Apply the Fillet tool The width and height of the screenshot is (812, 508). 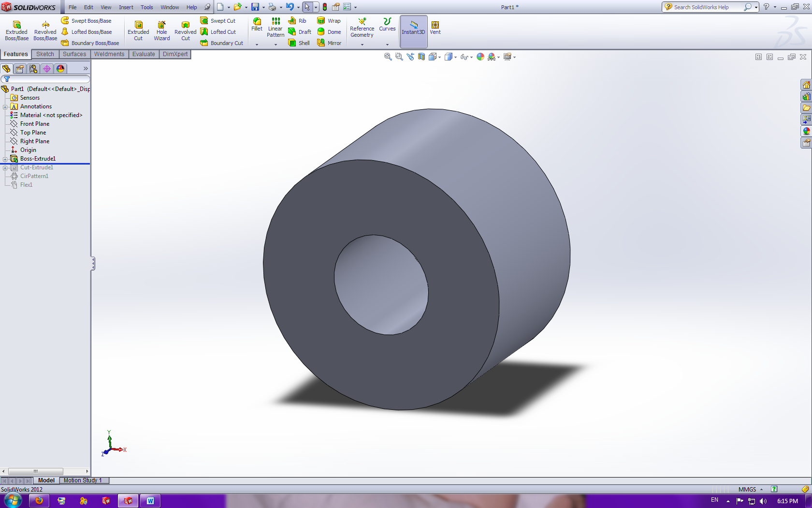tap(257, 25)
